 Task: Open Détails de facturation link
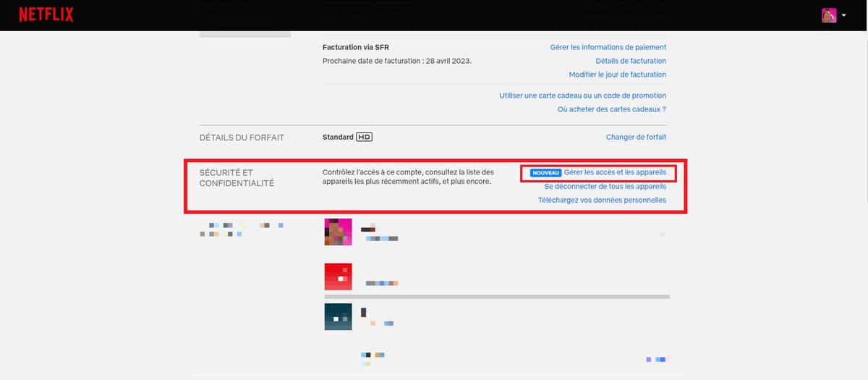631,61
